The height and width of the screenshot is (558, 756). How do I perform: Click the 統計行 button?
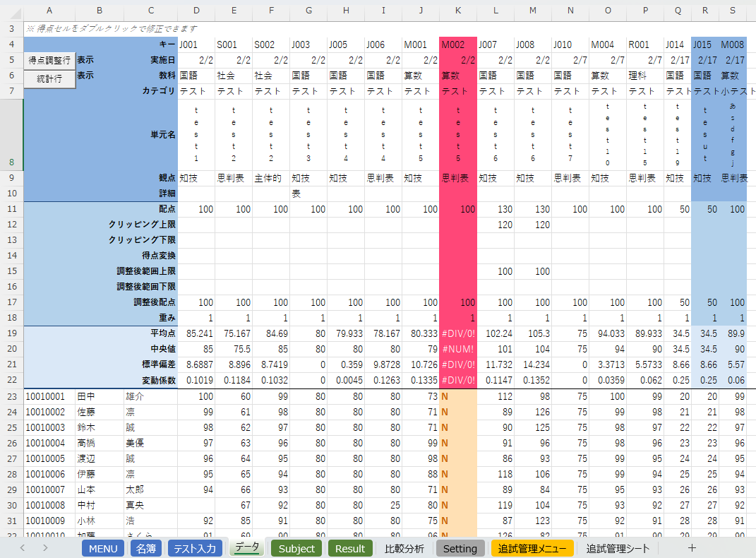click(x=49, y=79)
